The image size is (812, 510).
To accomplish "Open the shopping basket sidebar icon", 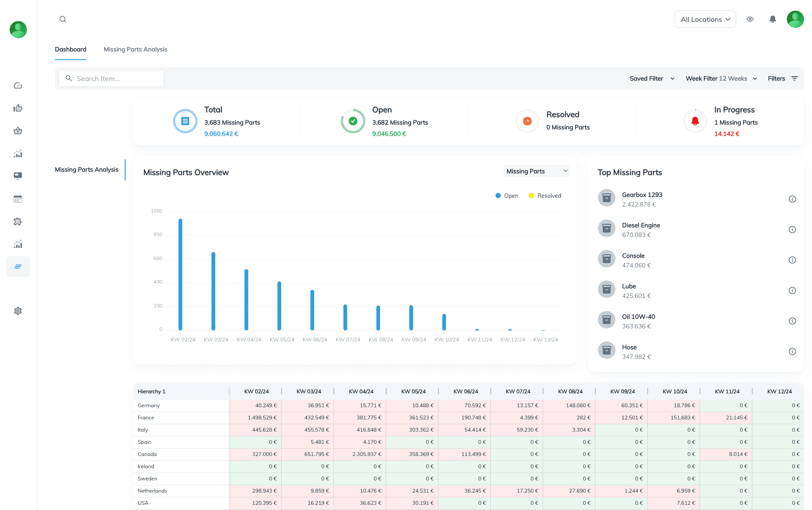I will coord(18,131).
